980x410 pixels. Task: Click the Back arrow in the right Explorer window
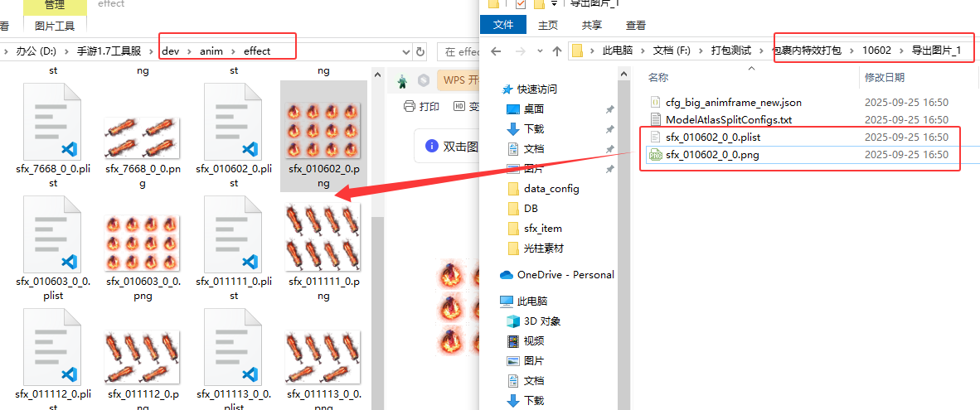[496, 51]
